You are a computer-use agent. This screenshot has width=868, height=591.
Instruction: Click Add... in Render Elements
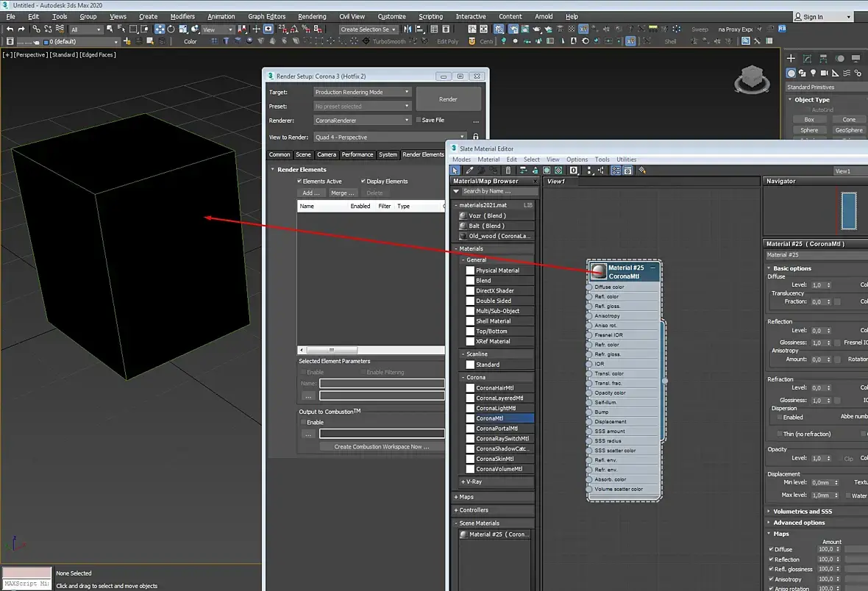click(311, 193)
